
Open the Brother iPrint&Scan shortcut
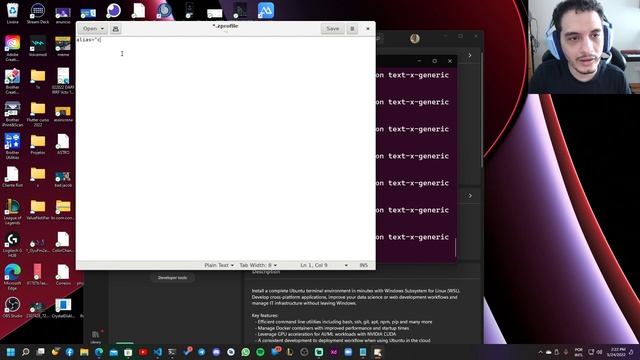pos(13,114)
